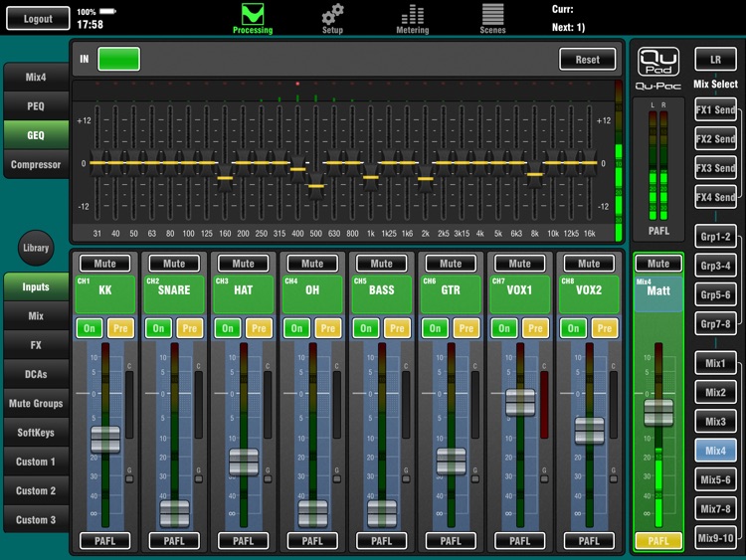Reset the graphic EQ
This screenshot has width=746, height=560.
587,60
